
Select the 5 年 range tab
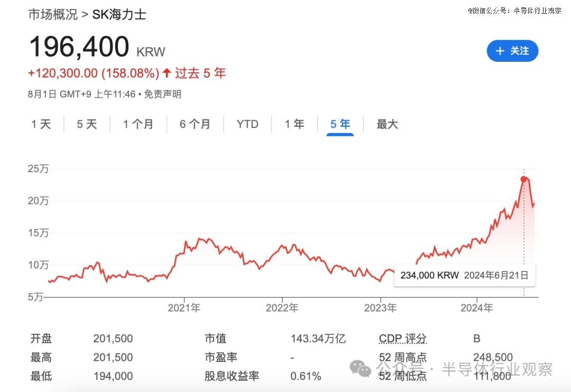tap(340, 124)
